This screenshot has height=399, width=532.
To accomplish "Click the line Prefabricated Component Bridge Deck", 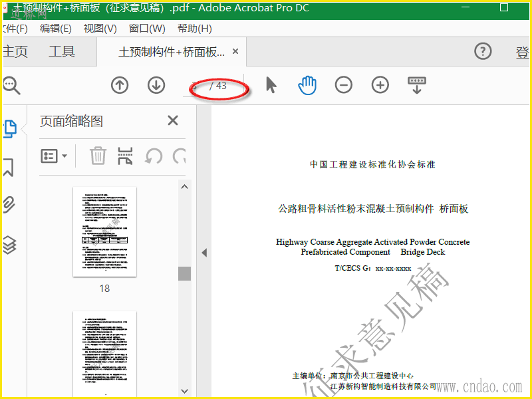I will click(x=372, y=252).
